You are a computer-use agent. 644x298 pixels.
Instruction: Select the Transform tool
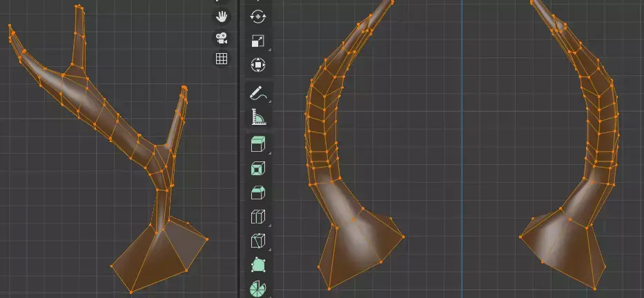tap(258, 65)
